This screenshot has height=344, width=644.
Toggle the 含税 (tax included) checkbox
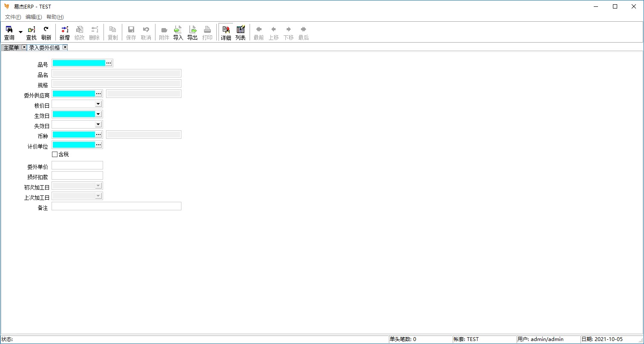tap(55, 154)
